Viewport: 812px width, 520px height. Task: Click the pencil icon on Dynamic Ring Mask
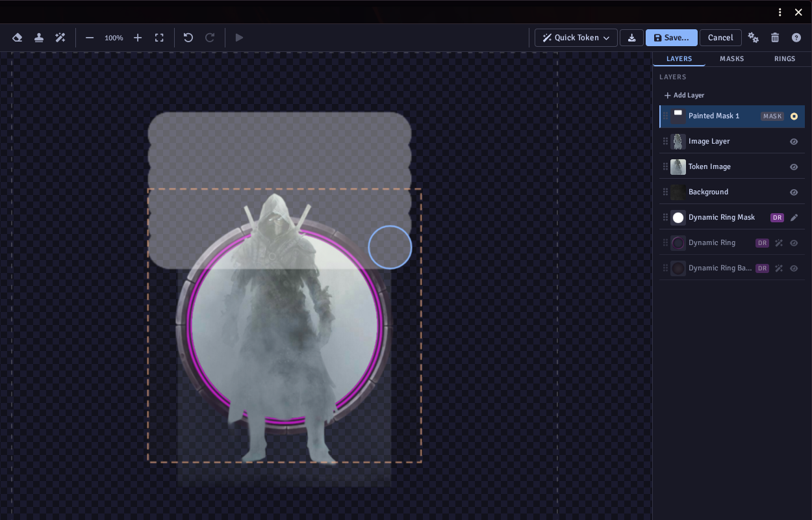794,218
